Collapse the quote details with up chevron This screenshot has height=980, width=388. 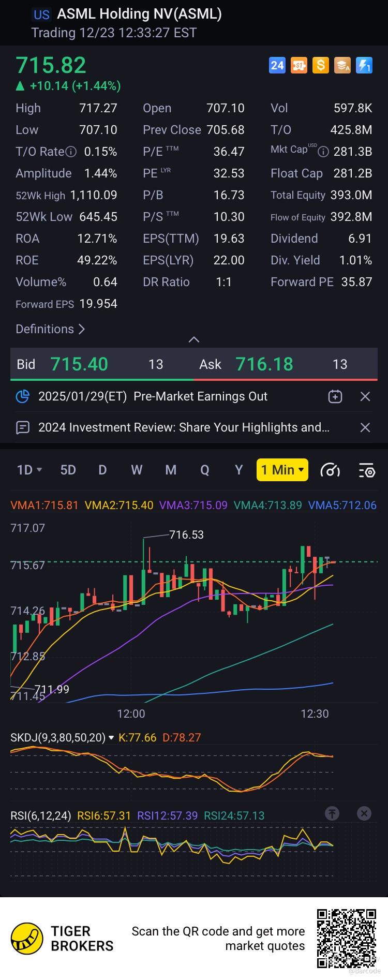point(194,339)
